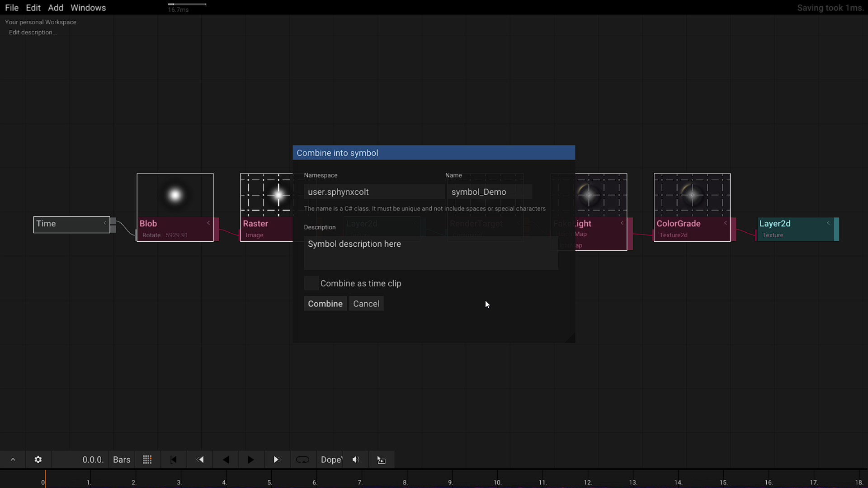Collapse the FakeLight node chevron
Image resolution: width=868 pixels, height=488 pixels.
coord(622,223)
